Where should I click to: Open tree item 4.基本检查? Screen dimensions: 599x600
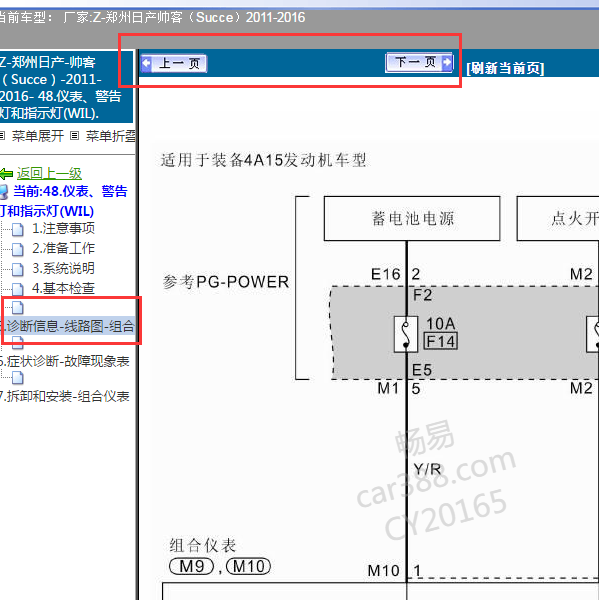click(63, 288)
